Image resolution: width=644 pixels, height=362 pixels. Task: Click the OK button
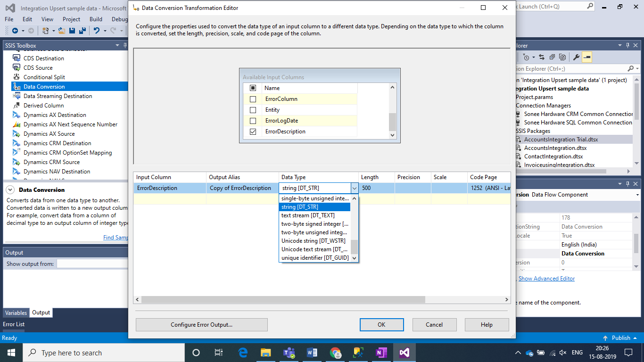[x=381, y=324]
